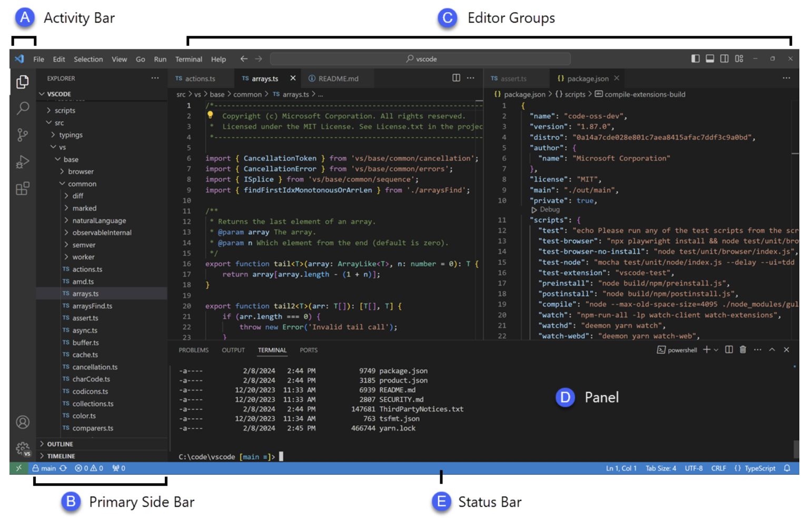Toggle Panel layout button
Screen dimensions: 812x521
[x=710, y=58]
